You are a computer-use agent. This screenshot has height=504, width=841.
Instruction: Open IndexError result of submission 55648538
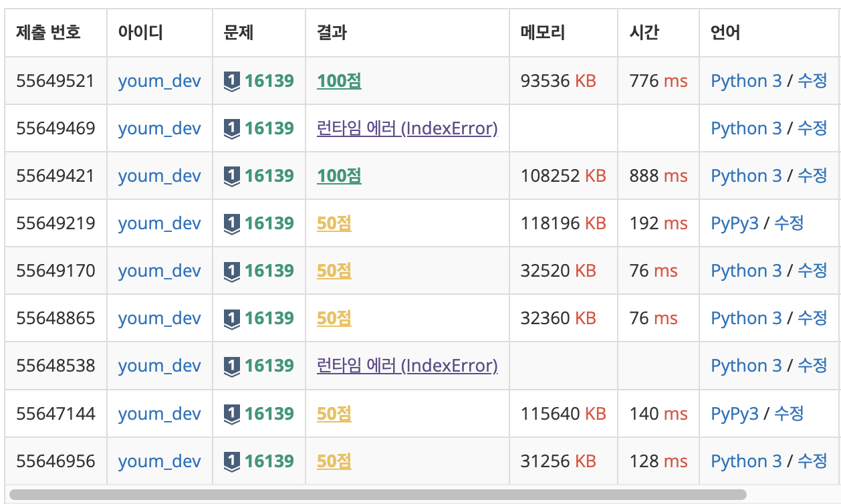coord(407,366)
